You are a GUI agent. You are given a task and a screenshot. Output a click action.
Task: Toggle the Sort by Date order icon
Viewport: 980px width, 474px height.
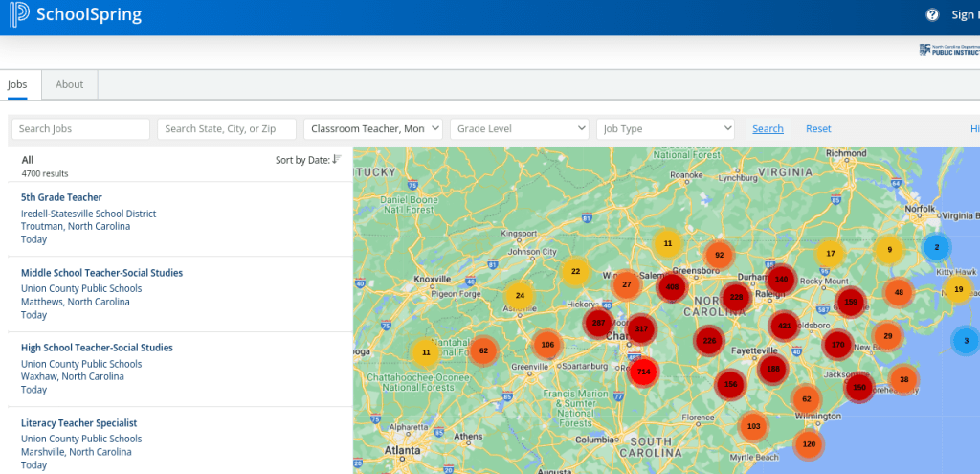coord(337,159)
